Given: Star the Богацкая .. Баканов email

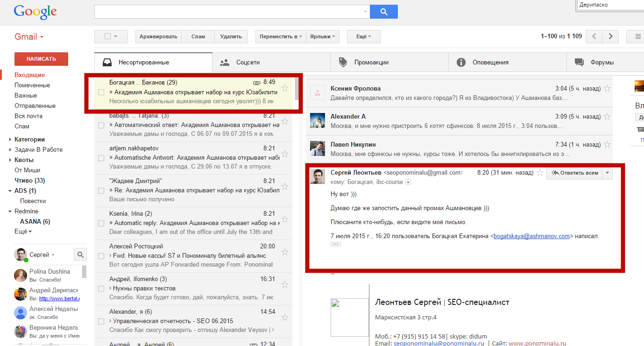Looking at the screenshot, I should [285, 89].
